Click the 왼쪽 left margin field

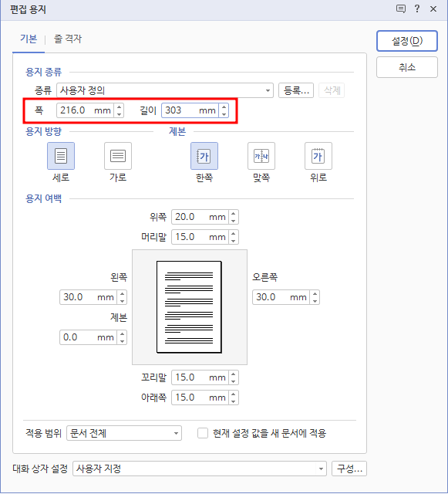[x=88, y=297]
